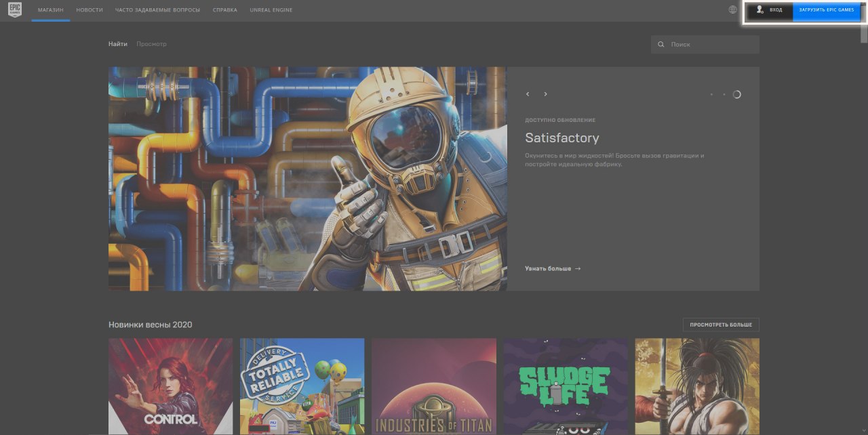Click the Новинки весны 2020 heading
Image resolution: width=868 pixels, height=435 pixels.
[151, 325]
